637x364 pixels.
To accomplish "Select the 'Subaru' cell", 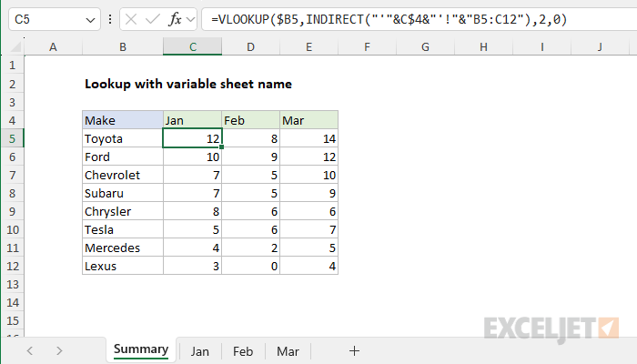I will [123, 193].
